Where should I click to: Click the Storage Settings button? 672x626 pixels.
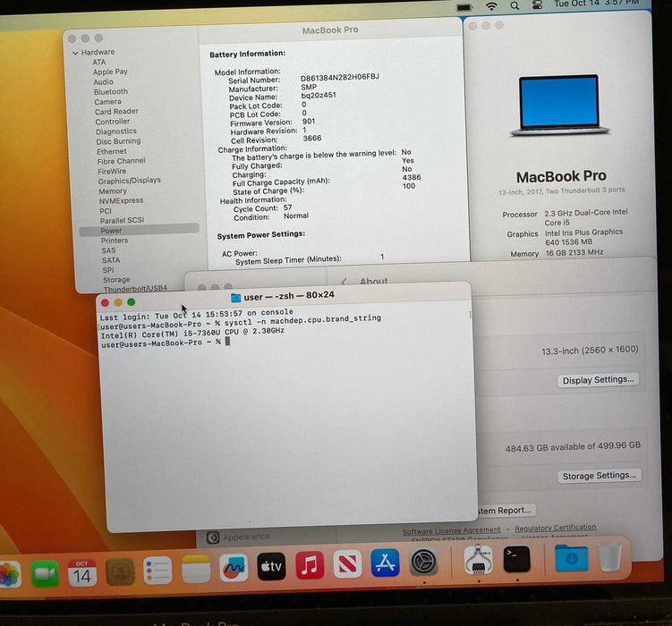(x=600, y=476)
